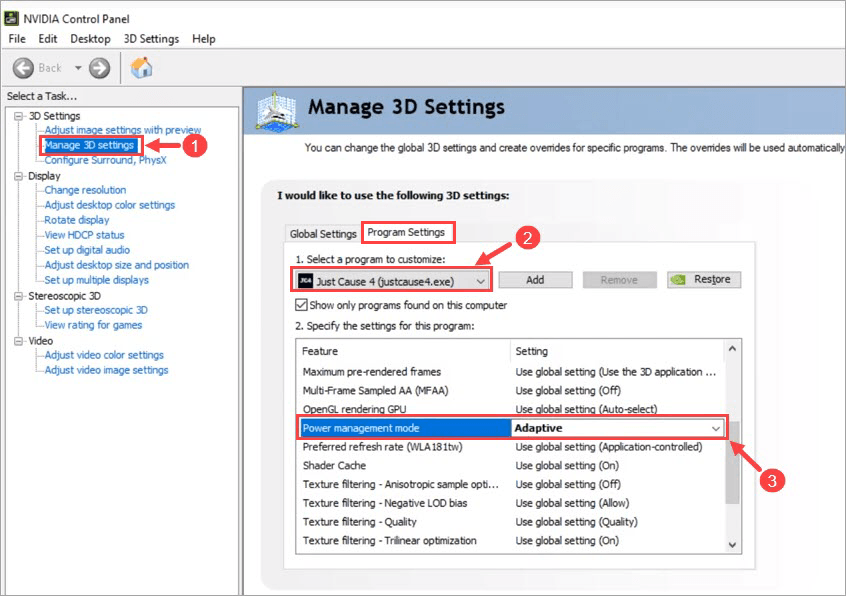Open the Power management mode Adaptive dropdown

tap(617, 428)
